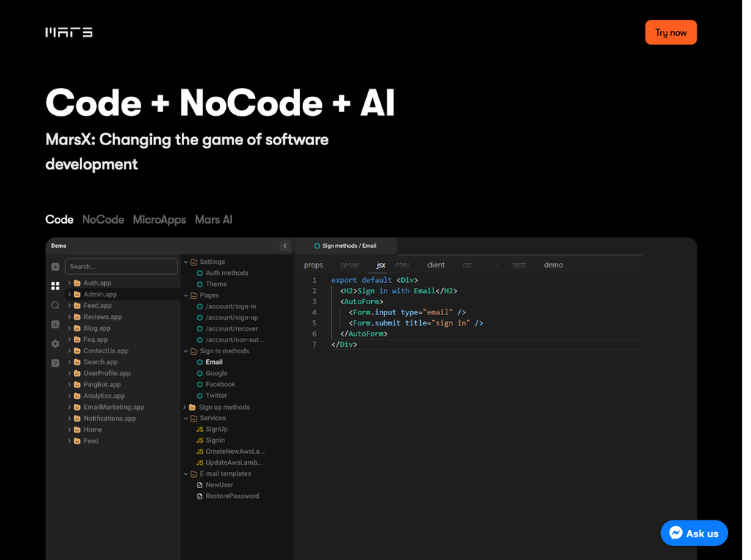Switch to the props editor tab
751x560 pixels.
tap(313, 265)
